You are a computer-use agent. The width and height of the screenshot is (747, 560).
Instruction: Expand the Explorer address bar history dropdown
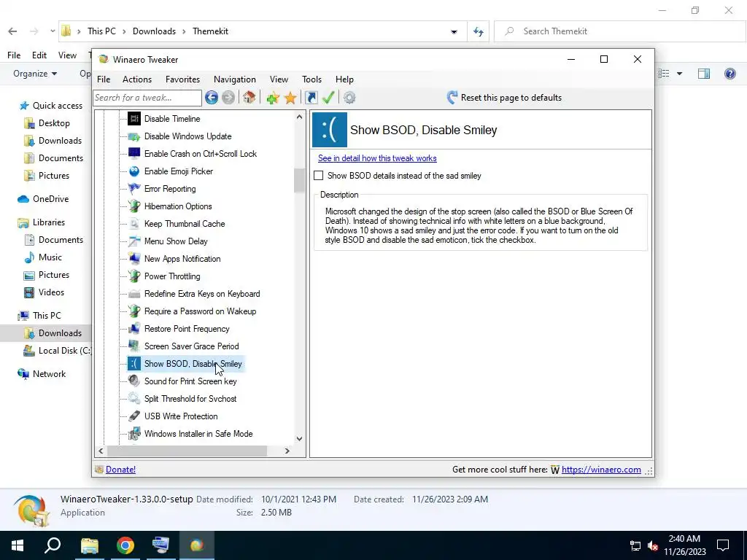[454, 31]
